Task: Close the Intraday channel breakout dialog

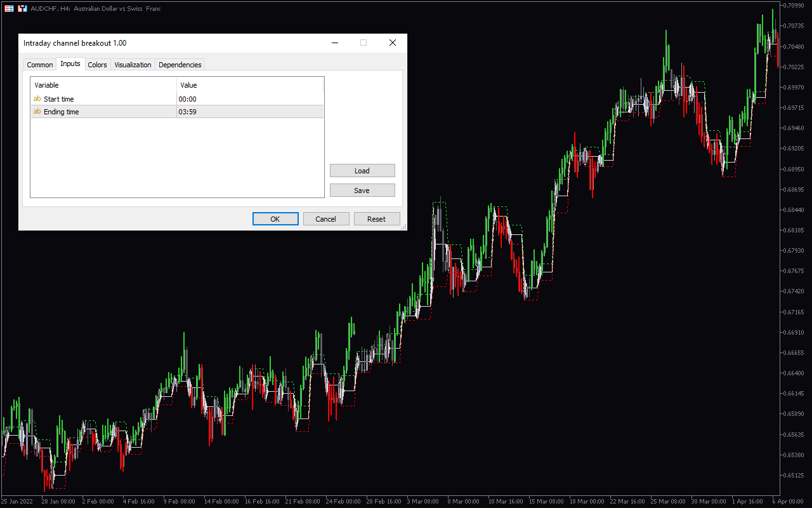Action: pos(393,43)
